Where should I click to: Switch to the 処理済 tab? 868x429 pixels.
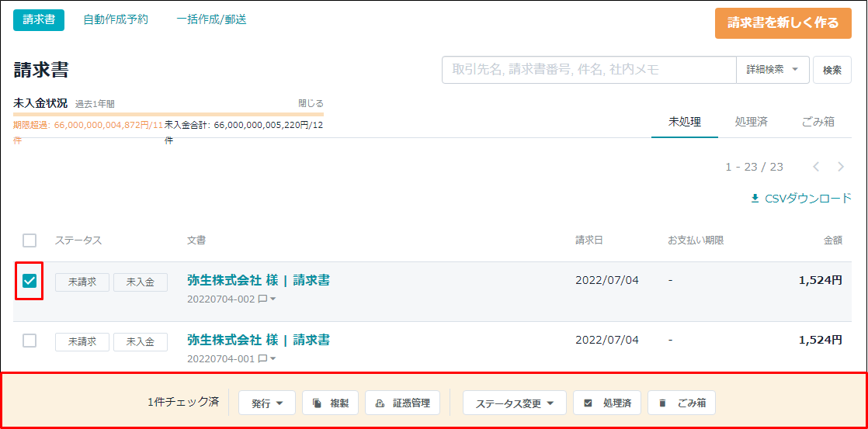[751, 122]
